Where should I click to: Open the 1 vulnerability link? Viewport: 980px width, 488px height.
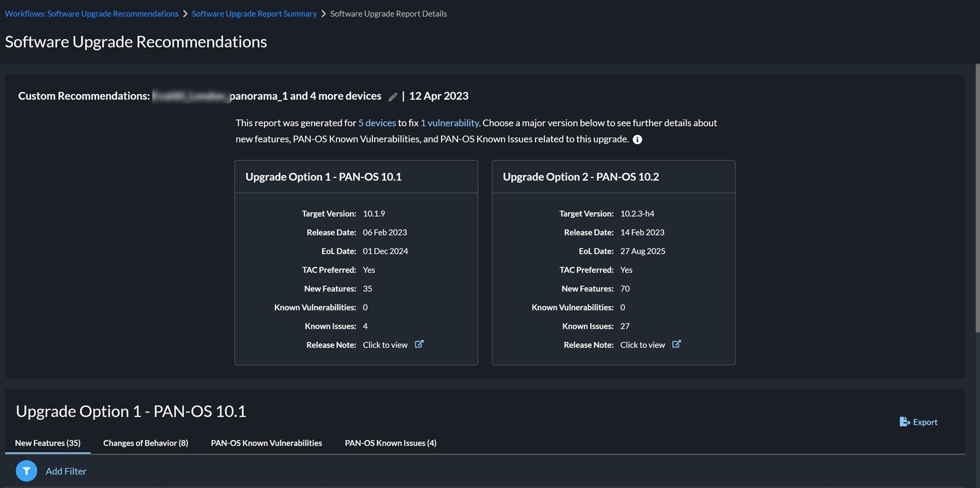click(450, 123)
